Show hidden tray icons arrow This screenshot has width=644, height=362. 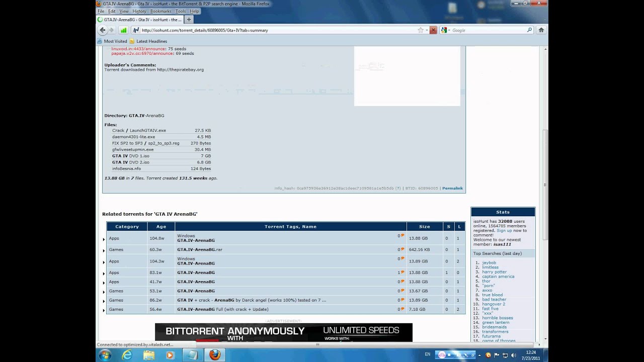click(x=479, y=355)
